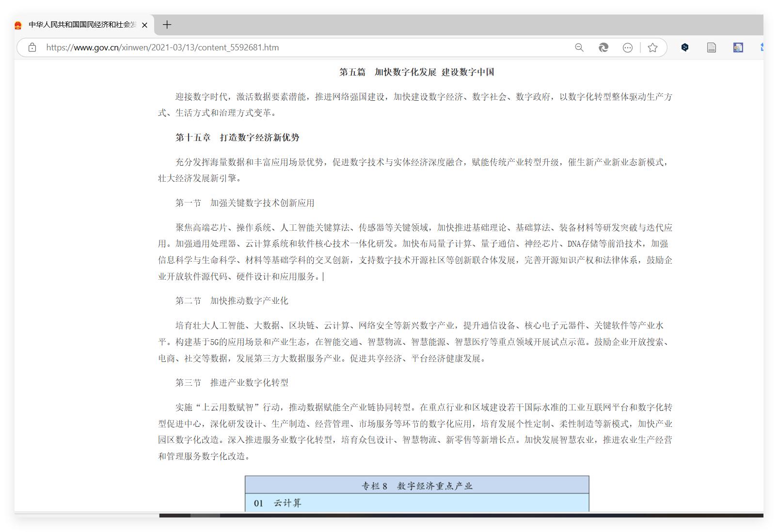Click the 第五篇 加快数字化发展 heading
778x532 pixels.
pos(416,72)
